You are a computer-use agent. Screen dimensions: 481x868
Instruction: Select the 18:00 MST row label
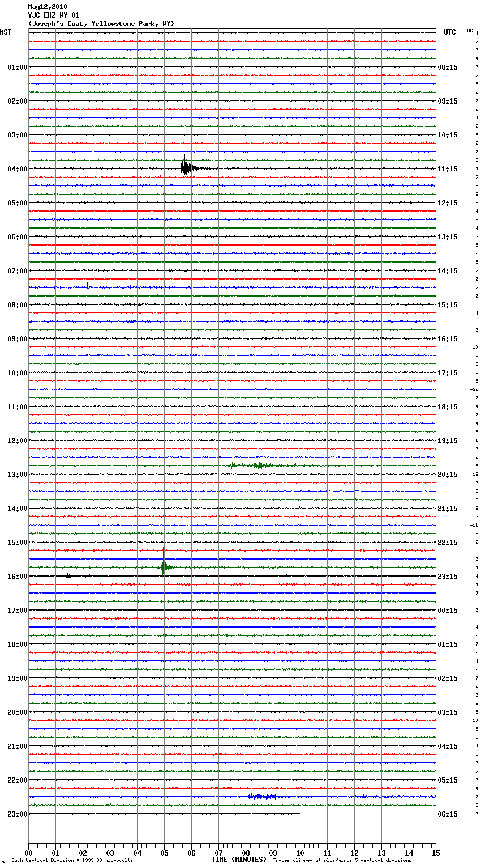17,644
